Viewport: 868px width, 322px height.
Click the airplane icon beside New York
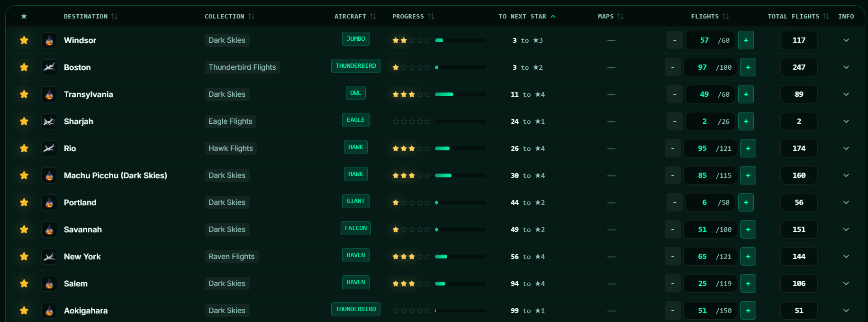pos(49,257)
